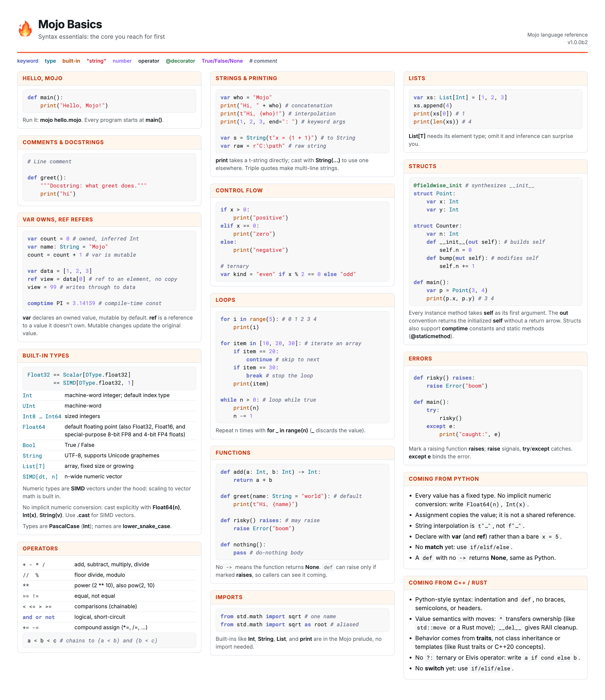Select the @decorator legend label
The width and height of the screenshot is (605, 700).
point(180,61)
